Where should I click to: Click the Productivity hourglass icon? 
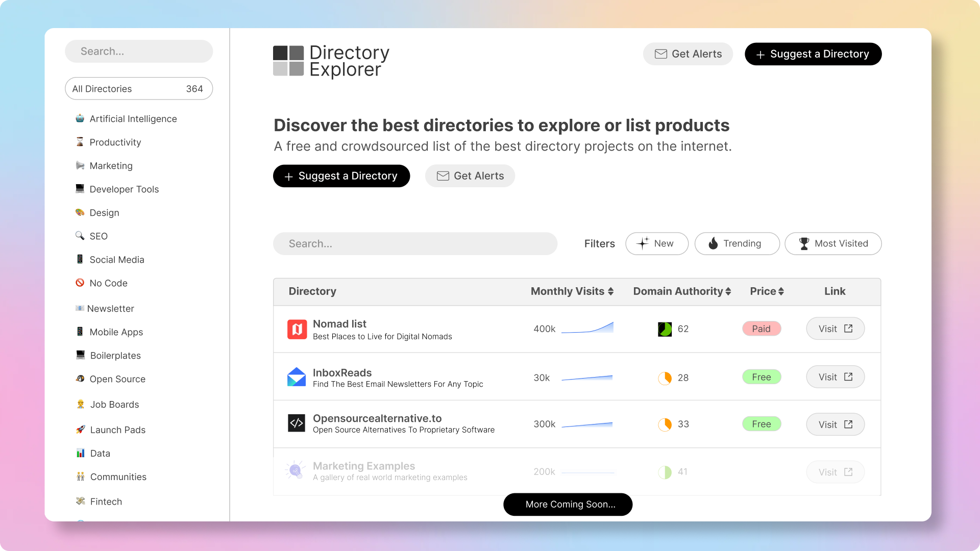[80, 142]
